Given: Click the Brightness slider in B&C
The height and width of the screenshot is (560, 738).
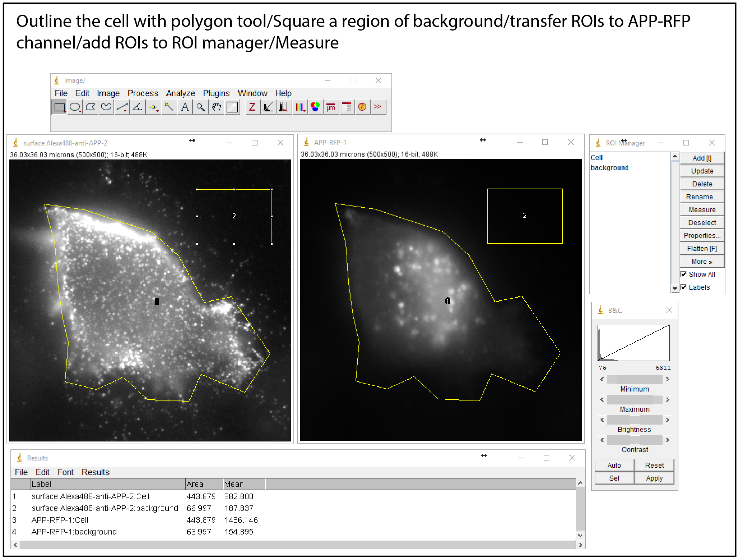Looking at the screenshot, I should tap(635, 420).
